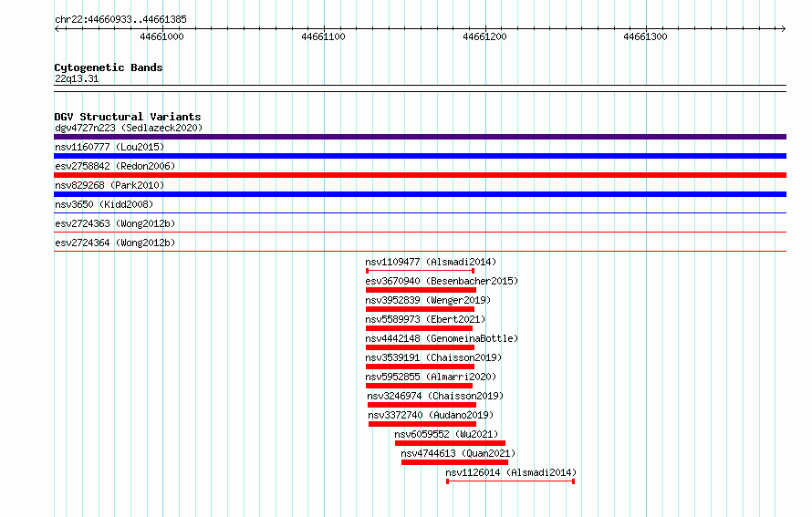The width and height of the screenshot is (812, 517).
Task: Click thin red span under nsv1126014
Action: pyautogui.click(x=511, y=481)
